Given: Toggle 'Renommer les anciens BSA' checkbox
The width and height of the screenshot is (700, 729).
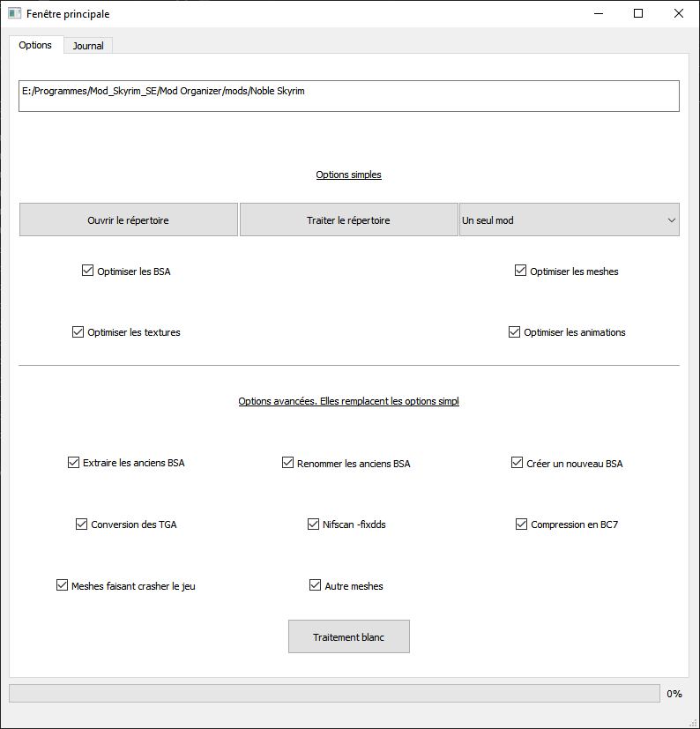Looking at the screenshot, I should pos(288,463).
